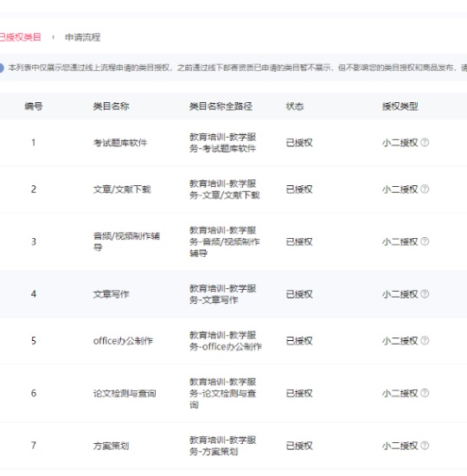
Task: Open help icon beside row 5 小二授权
Action: pos(425,341)
